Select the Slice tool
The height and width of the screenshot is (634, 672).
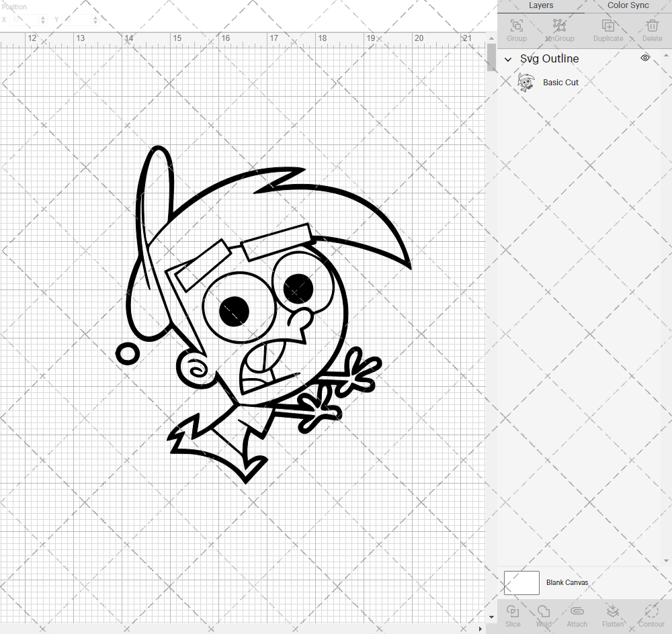pyautogui.click(x=513, y=613)
